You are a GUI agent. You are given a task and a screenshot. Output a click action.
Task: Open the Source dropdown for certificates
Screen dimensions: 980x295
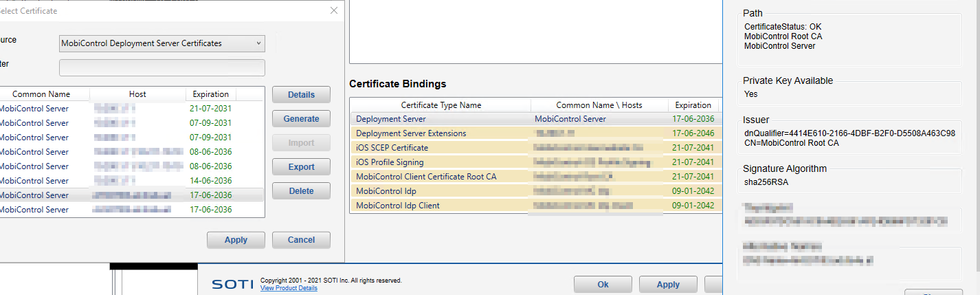pyautogui.click(x=162, y=43)
